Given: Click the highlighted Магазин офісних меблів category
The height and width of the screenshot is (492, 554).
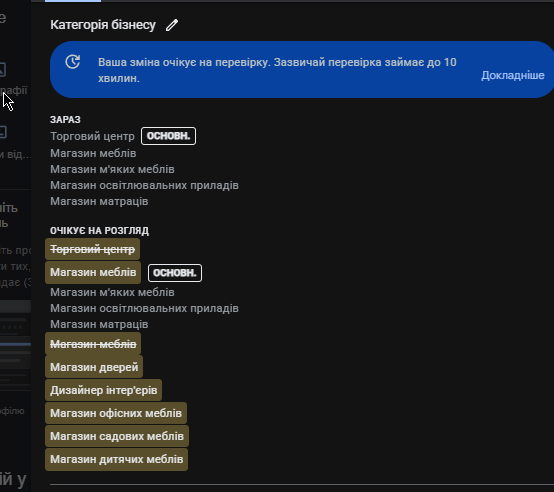Looking at the screenshot, I should coord(116,413).
